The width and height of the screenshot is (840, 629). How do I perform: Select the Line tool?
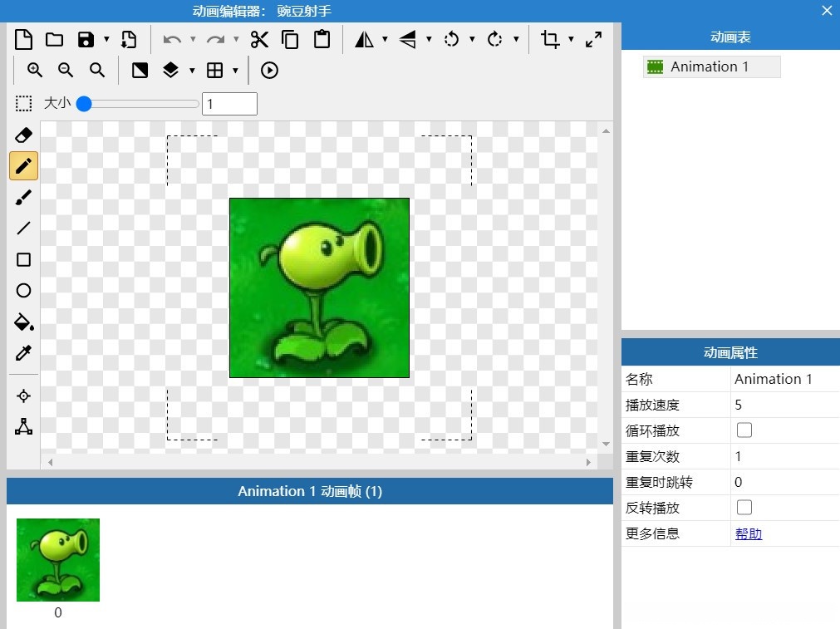click(23, 229)
